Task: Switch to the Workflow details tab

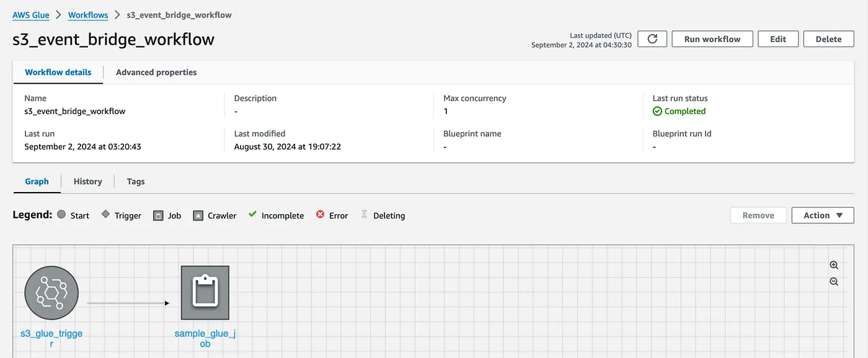Action: (x=58, y=72)
